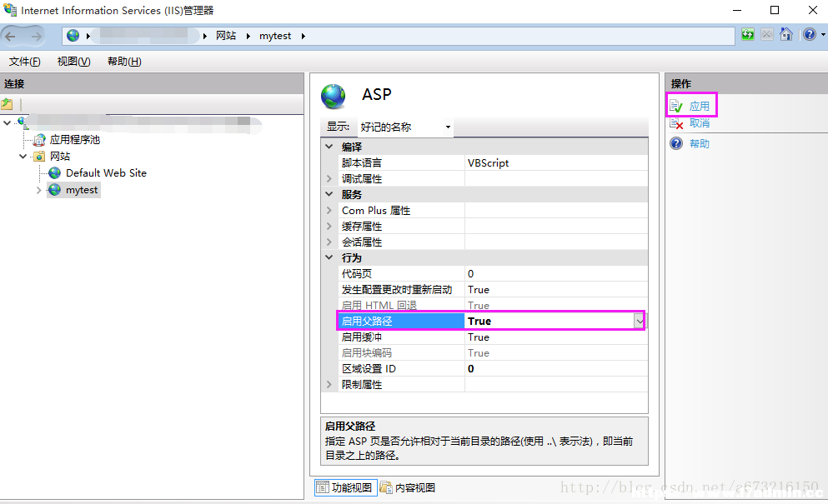The image size is (828, 504).
Task: Click the IIS Manager title bar app icon
Action: 10,10
